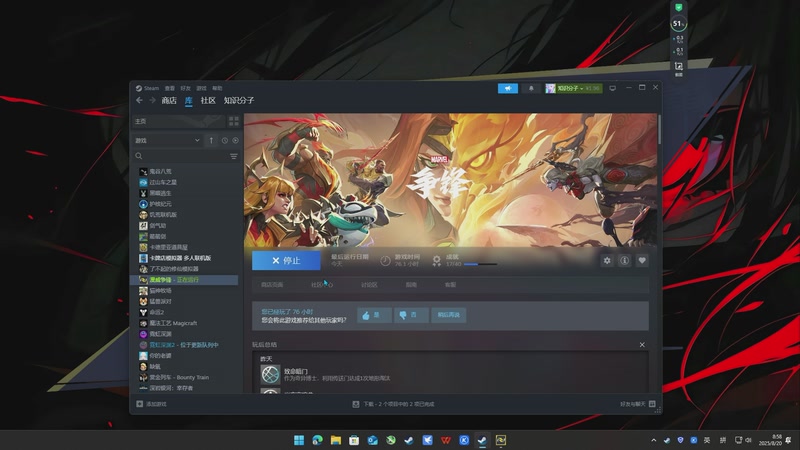The height and width of the screenshot is (450, 800).
Task: Toggle favorite with the heart icon
Action: [642, 261]
